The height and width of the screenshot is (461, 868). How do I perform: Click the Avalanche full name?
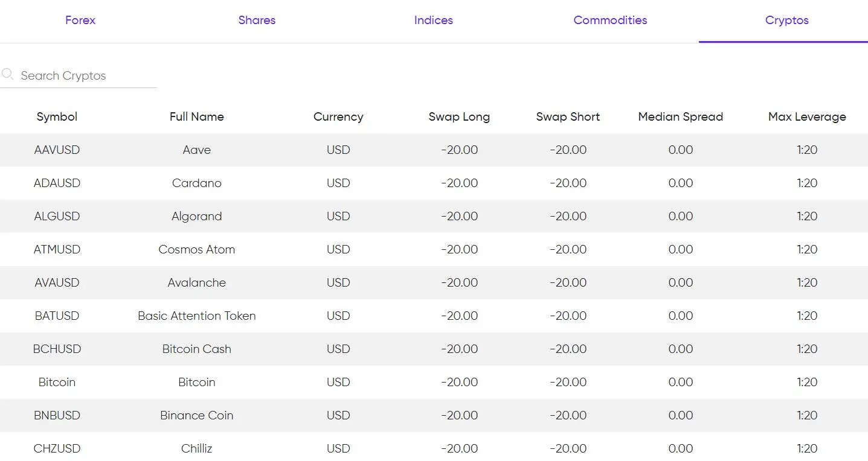coord(197,283)
